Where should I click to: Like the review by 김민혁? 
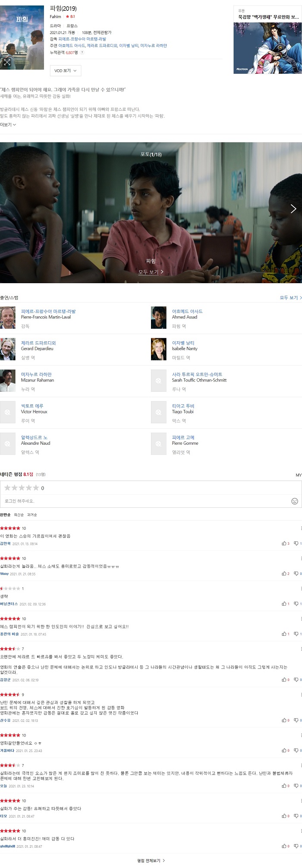(286, 543)
